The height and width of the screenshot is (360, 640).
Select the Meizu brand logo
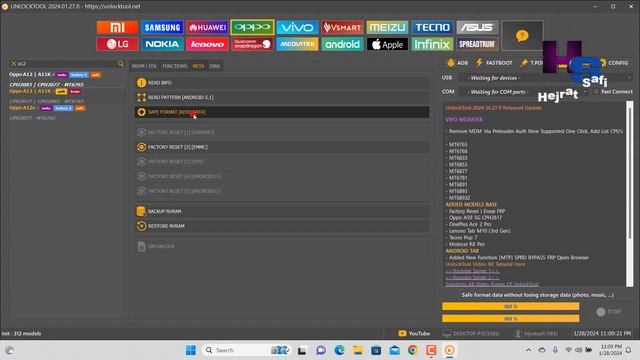point(387,27)
